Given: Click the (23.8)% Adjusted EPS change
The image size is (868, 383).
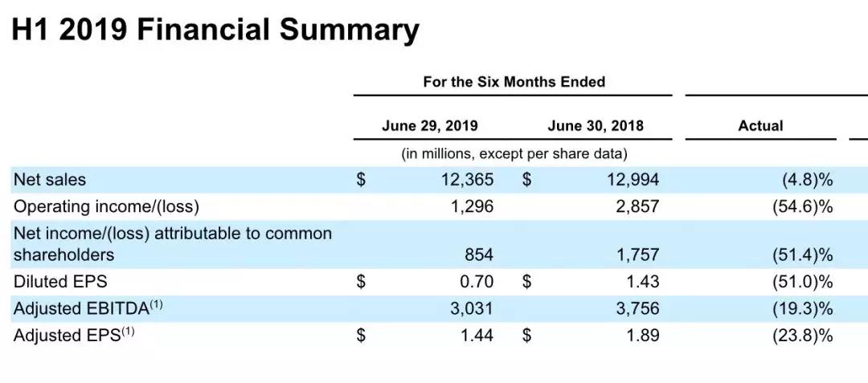Looking at the screenshot, I should tap(803, 335).
